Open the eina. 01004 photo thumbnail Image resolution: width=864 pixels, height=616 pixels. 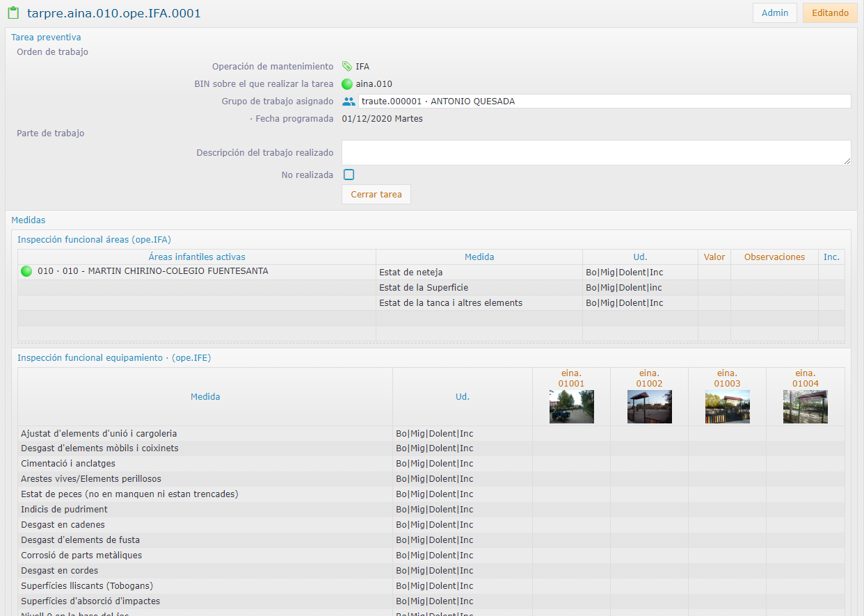click(806, 407)
